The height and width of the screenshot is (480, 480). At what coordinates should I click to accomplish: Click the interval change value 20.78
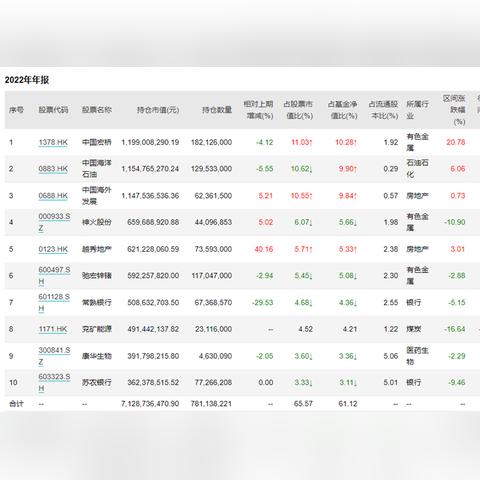click(x=456, y=142)
